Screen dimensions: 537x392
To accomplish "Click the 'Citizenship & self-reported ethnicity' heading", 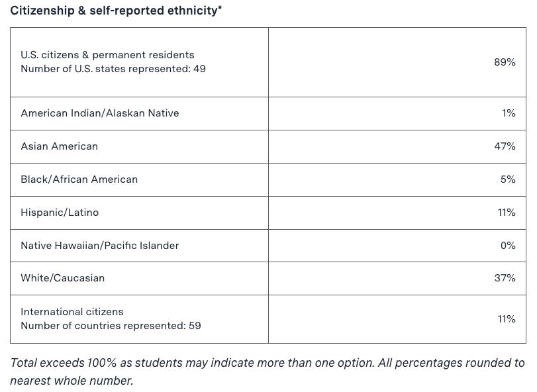I will coord(116,11).
